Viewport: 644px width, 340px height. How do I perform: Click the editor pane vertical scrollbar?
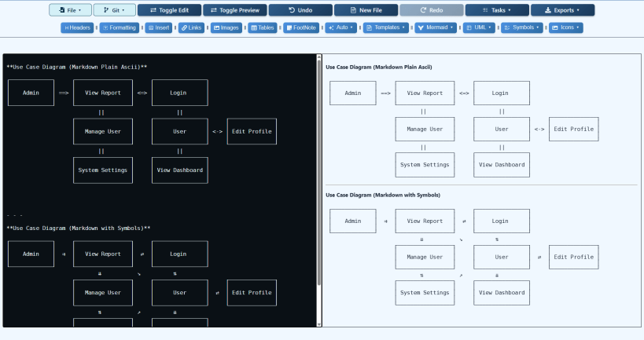tap(319, 172)
